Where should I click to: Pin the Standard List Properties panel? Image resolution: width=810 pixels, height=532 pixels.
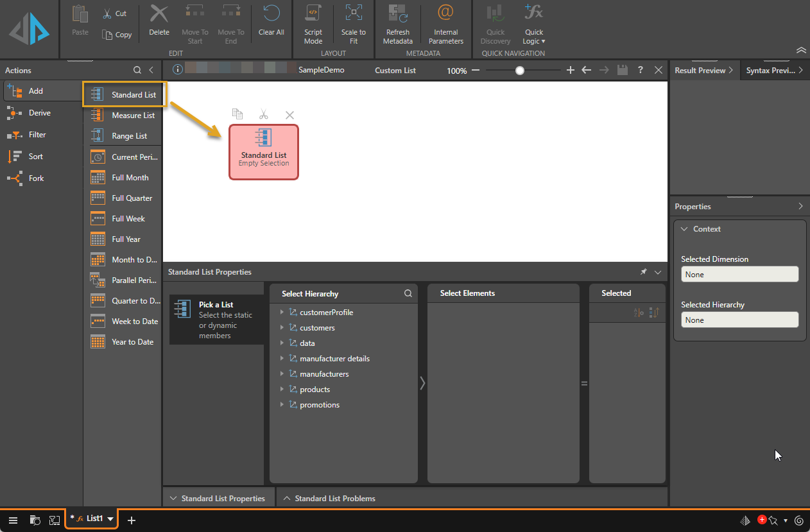click(x=644, y=272)
